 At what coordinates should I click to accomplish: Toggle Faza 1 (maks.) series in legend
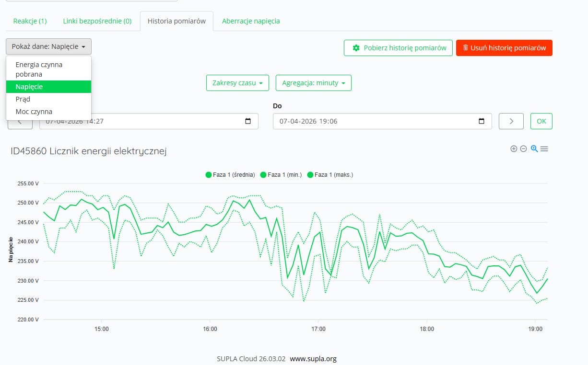click(330, 175)
